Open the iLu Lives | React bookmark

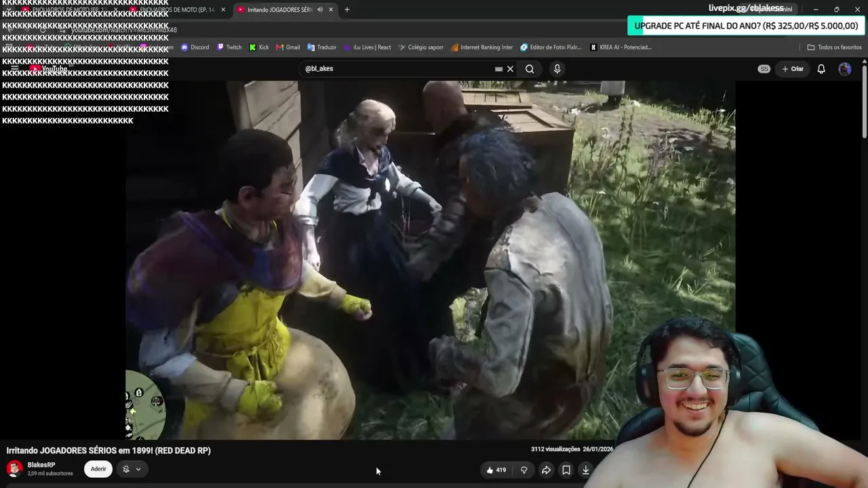(x=368, y=47)
